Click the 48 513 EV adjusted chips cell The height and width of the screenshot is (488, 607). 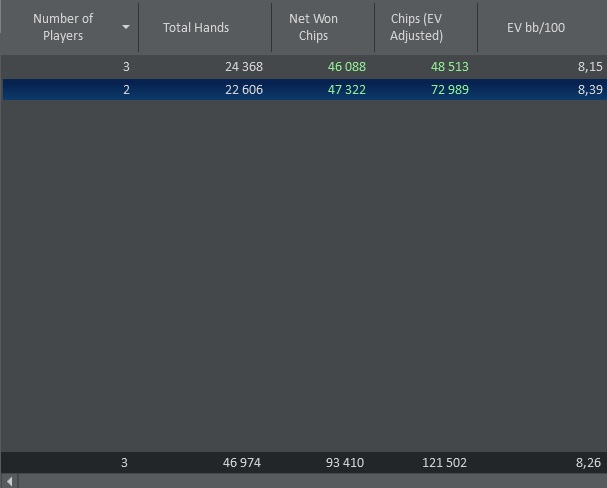point(450,67)
